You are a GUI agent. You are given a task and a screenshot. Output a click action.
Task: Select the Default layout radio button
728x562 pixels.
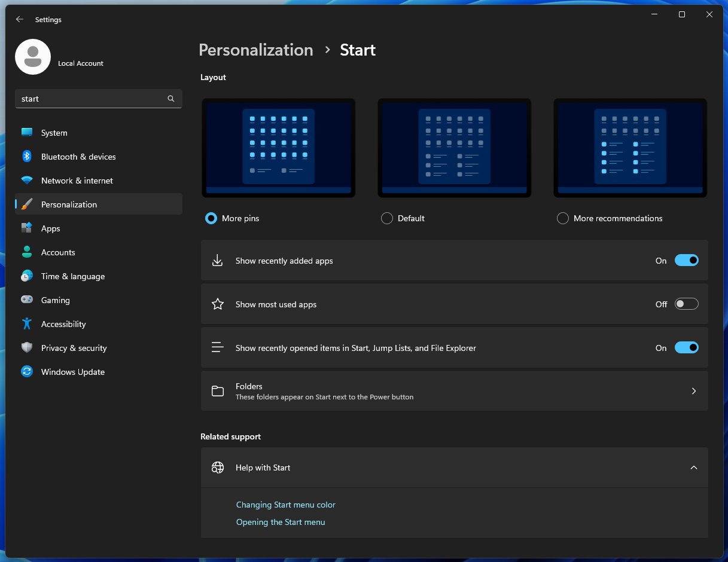click(386, 218)
